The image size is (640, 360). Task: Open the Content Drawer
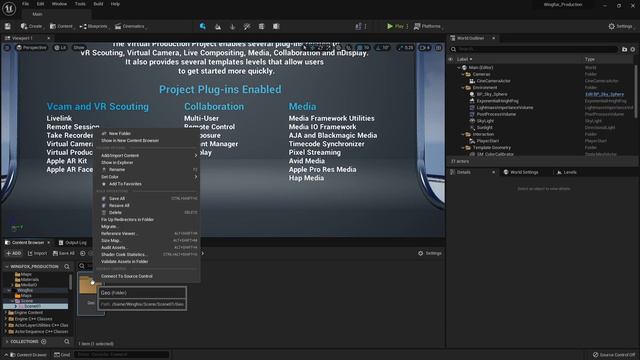28,355
